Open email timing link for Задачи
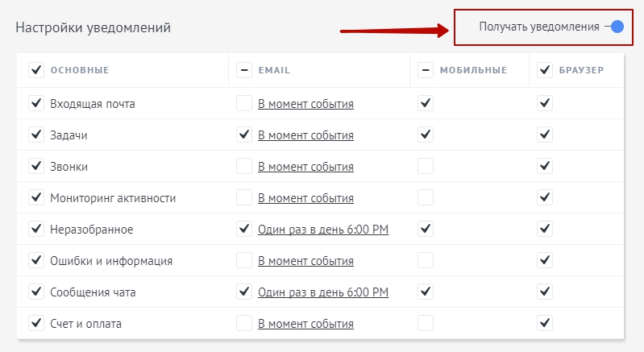This screenshot has height=352, width=644. coord(305,135)
